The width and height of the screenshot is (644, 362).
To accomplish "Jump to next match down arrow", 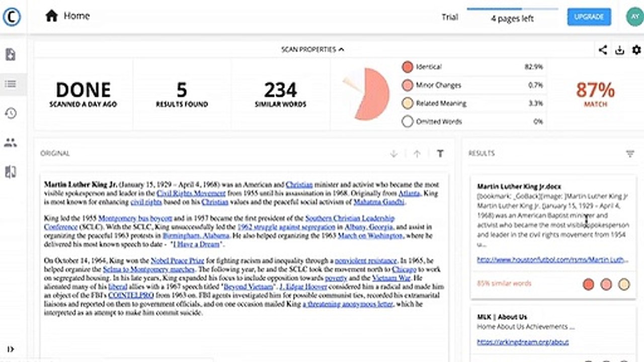I will pos(394,154).
